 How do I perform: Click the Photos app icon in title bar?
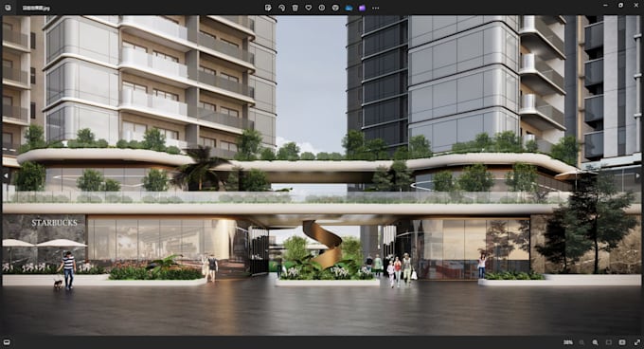8,8
